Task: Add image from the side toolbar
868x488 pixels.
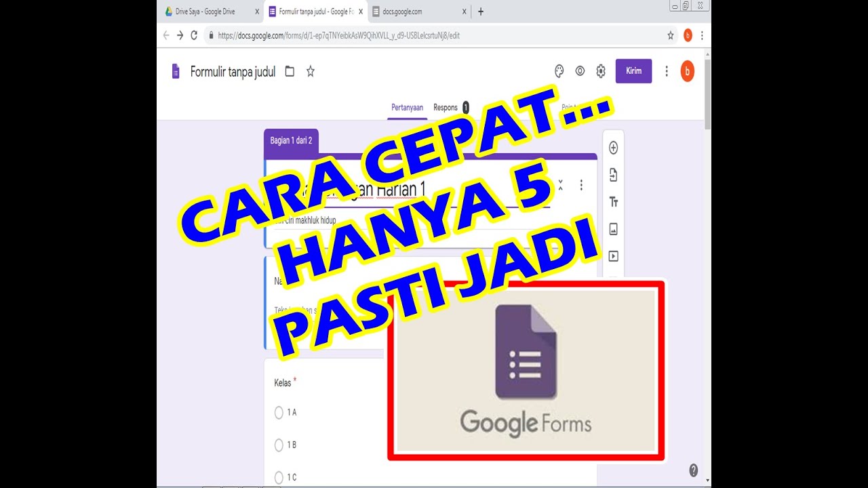Action: pyautogui.click(x=613, y=229)
